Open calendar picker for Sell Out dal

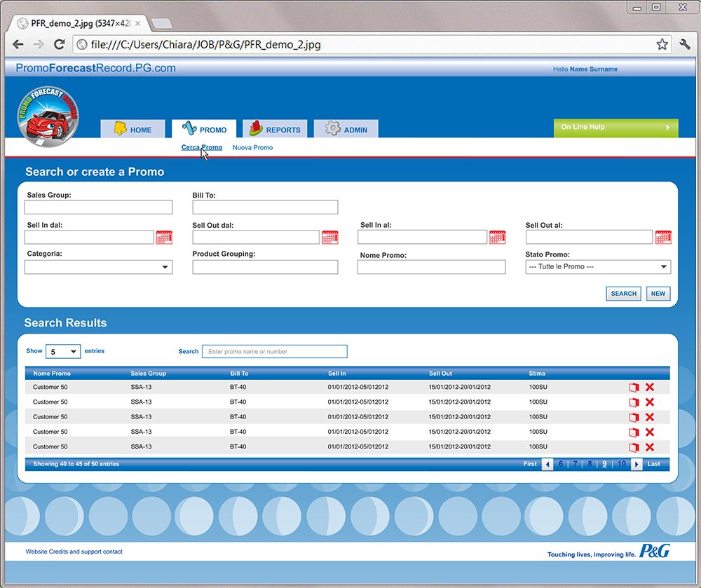click(x=329, y=237)
